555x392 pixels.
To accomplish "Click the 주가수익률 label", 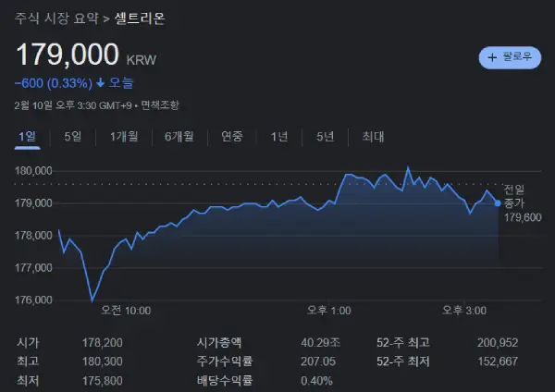I will click(225, 361).
